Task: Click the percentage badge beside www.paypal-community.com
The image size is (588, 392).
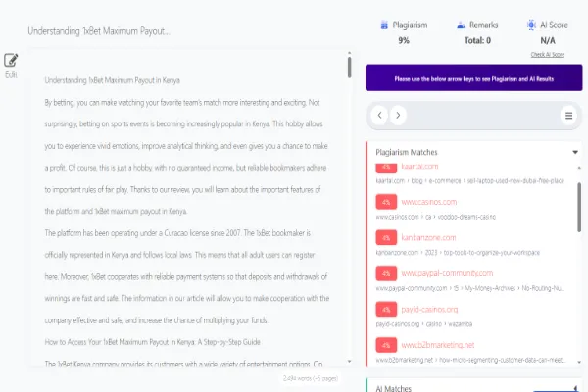Action: (x=386, y=273)
